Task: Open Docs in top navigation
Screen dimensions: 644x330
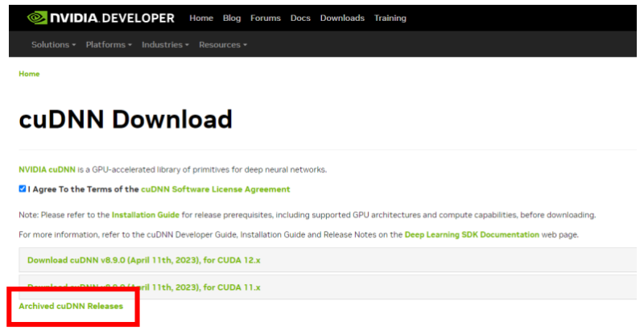Action: (300, 18)
